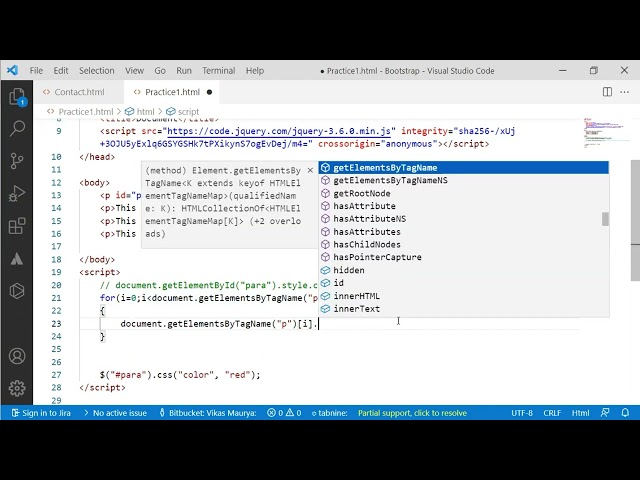This screenshot has height=480, width=640.
Task: Click the tabnine status item
Action: pos(330,413)
